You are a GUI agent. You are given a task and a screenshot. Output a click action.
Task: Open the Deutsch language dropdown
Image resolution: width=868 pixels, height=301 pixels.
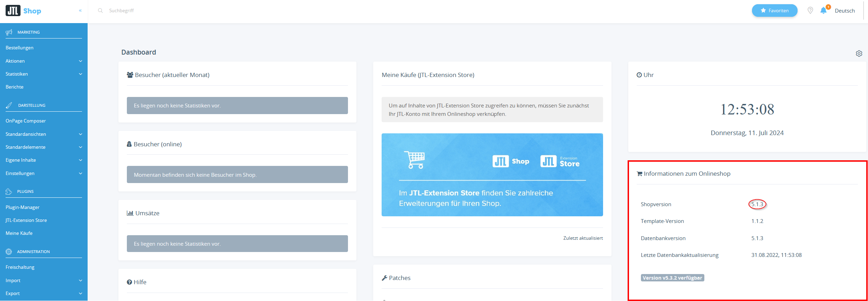845,10
